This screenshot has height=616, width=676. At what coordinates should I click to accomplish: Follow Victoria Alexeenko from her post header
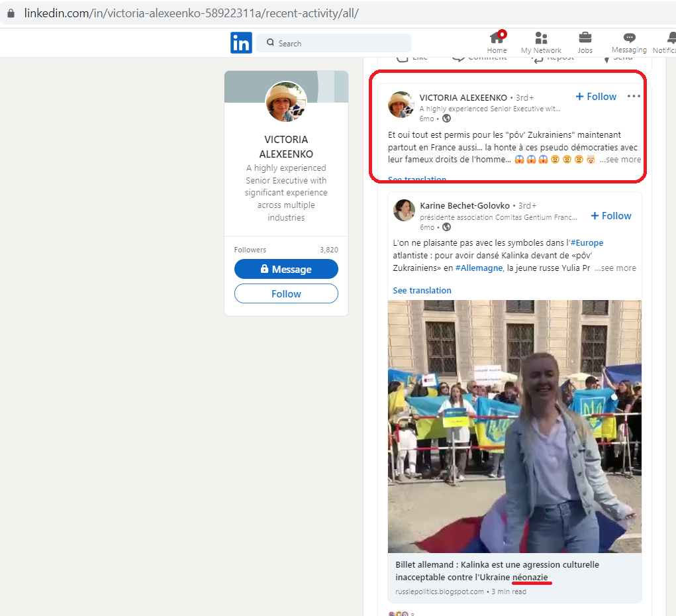pos(597,97)
